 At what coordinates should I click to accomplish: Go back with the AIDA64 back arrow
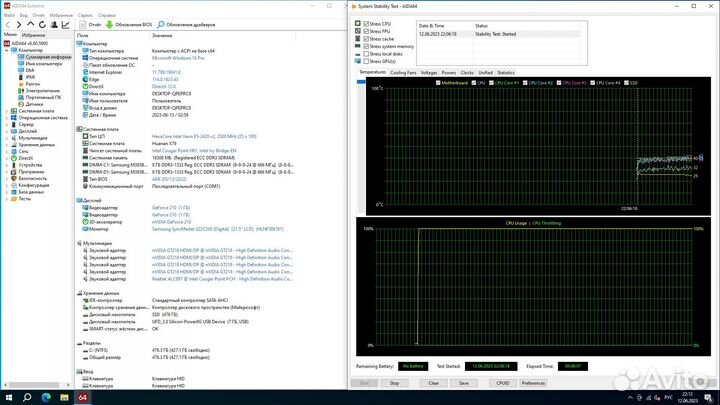(x=8, y=25)
